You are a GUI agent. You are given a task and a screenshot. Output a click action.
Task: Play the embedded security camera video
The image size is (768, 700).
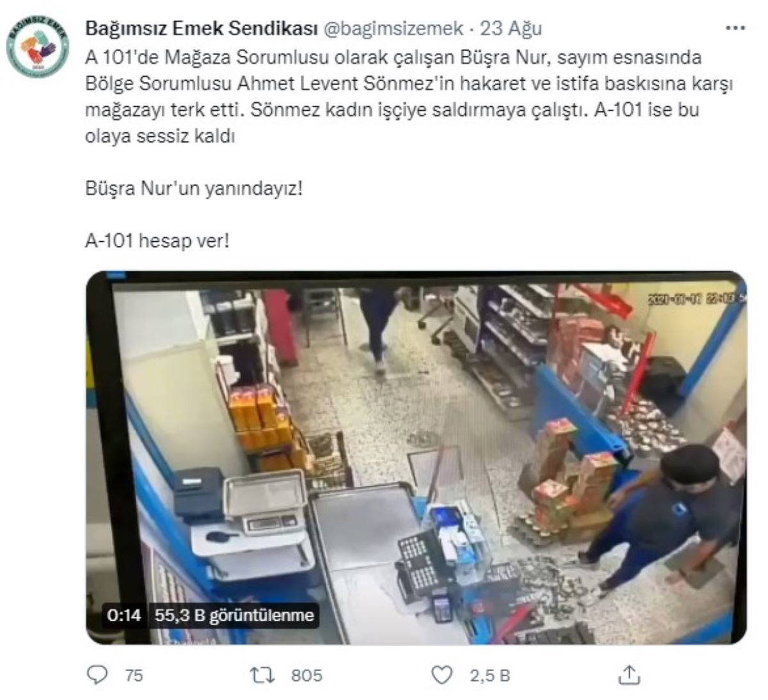pyautogui.click(x=416, y=457)
